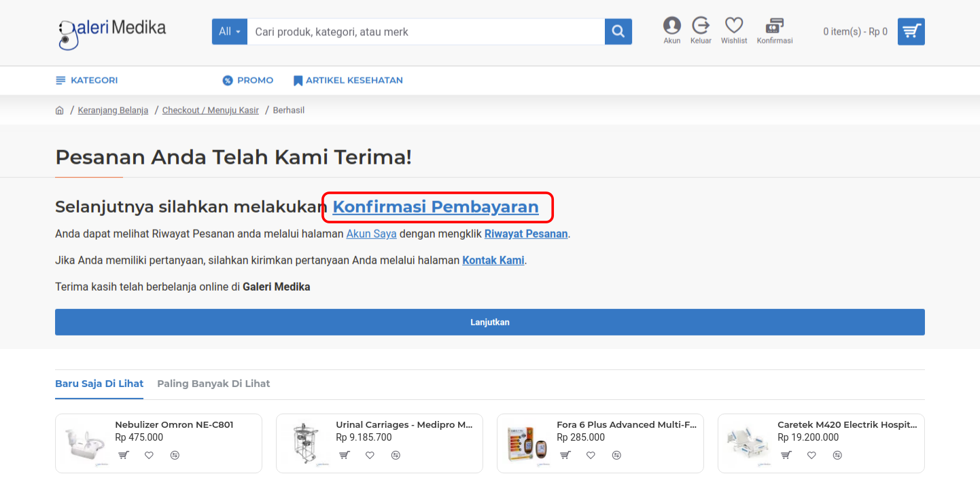Open the Wishlist heart icon in header
980x493 pixels.
pos(734,27)
